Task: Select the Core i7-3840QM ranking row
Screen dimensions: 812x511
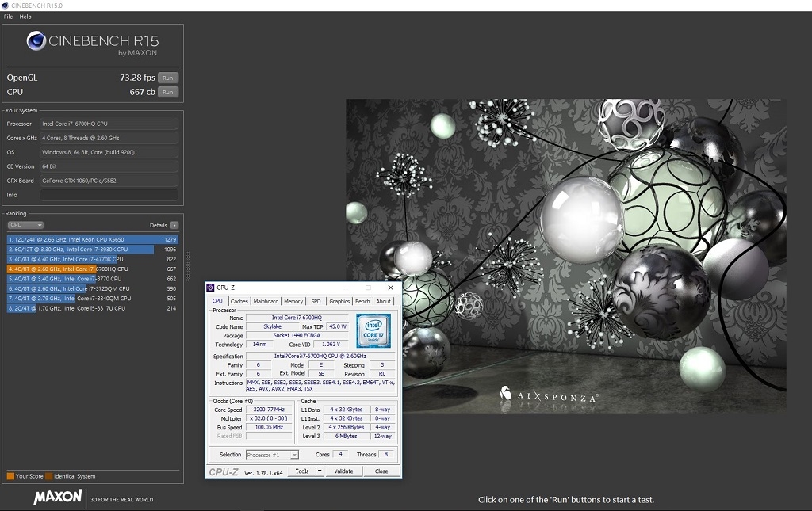Action: (92, 299)
